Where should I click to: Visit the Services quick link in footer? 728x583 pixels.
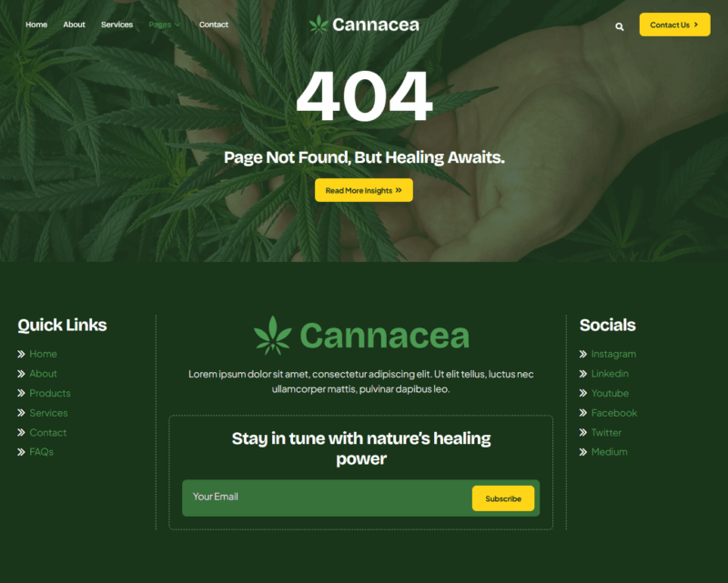pyautogui.click(x=48, y=413)
